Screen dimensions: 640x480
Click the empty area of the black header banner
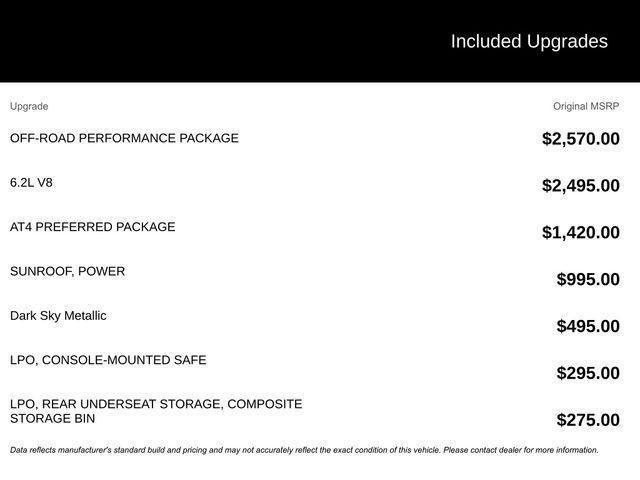200,41
